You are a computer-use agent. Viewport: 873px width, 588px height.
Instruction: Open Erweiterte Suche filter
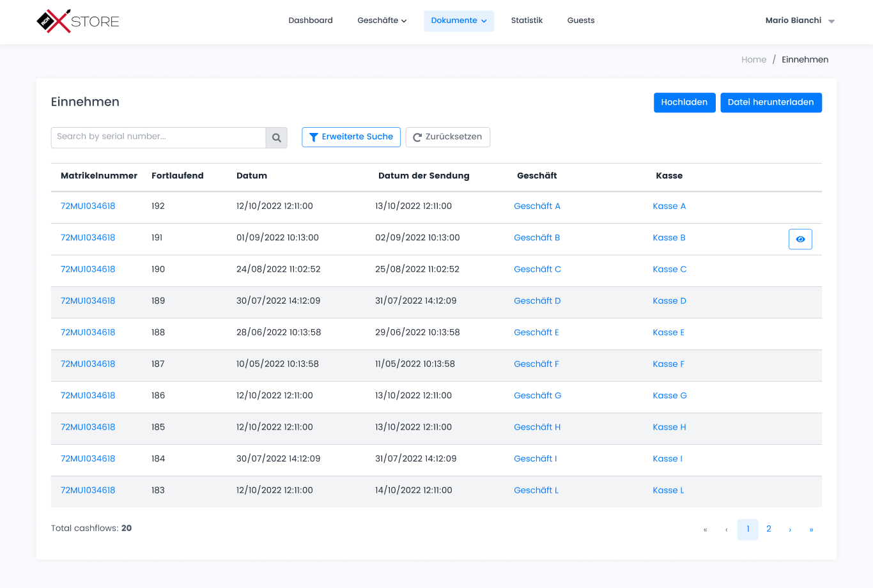pyautogui.click(x=351, y=137)
